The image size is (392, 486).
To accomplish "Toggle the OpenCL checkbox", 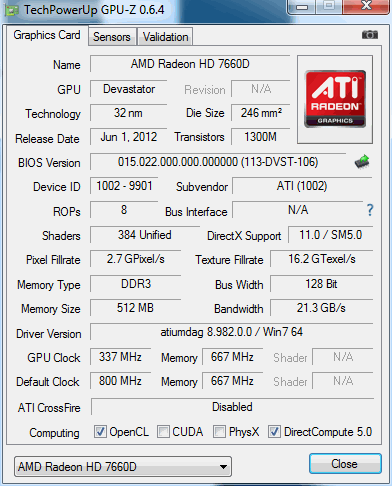I will pyautogui.click(x=100, y=432).
